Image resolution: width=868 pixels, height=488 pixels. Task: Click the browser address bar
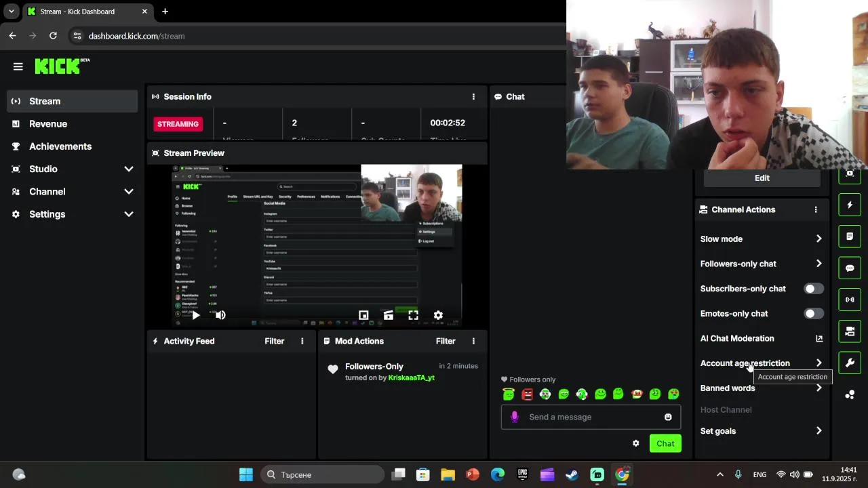(x=319, y=36)
